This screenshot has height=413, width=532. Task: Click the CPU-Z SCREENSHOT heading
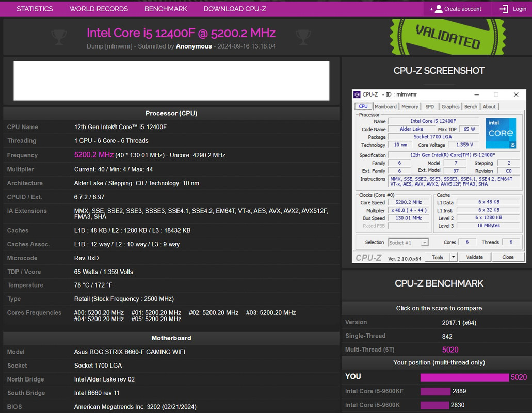coord(439,71)
